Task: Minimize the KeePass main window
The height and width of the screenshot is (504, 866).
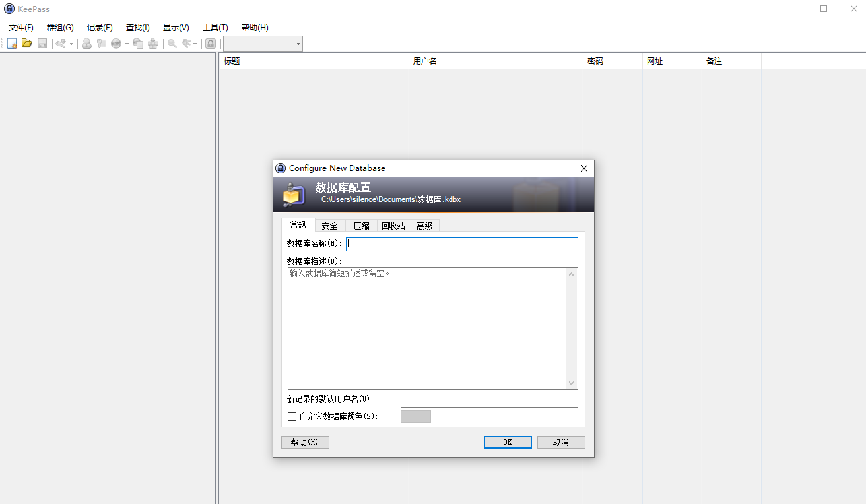Action: pos(794,9)
